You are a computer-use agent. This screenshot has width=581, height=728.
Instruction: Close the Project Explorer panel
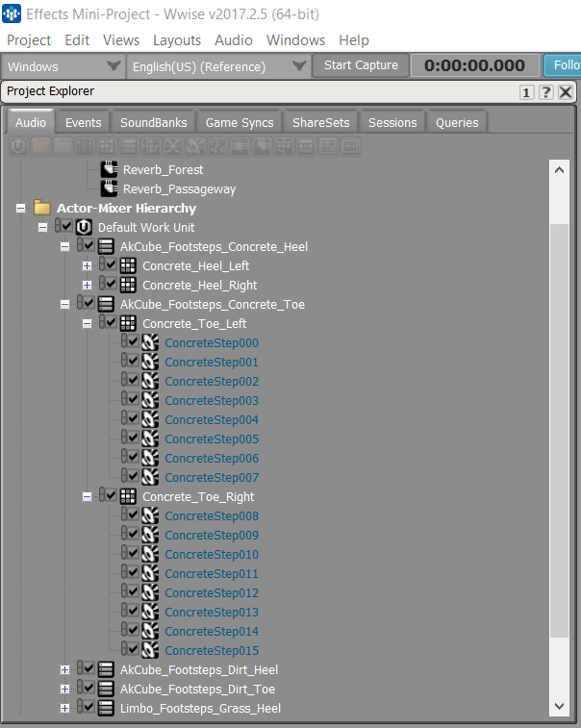coord(566,92)
